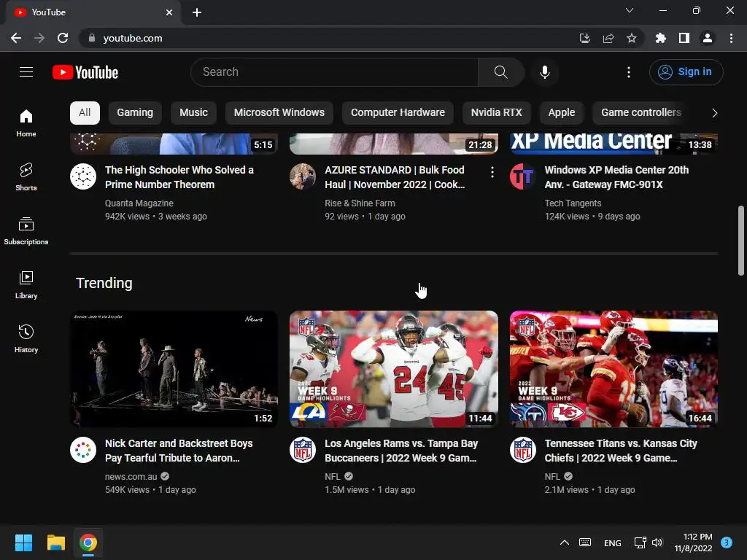Click the page vertical scrollbar thumb
Screen dimensions: 747x560
[741, 241]
